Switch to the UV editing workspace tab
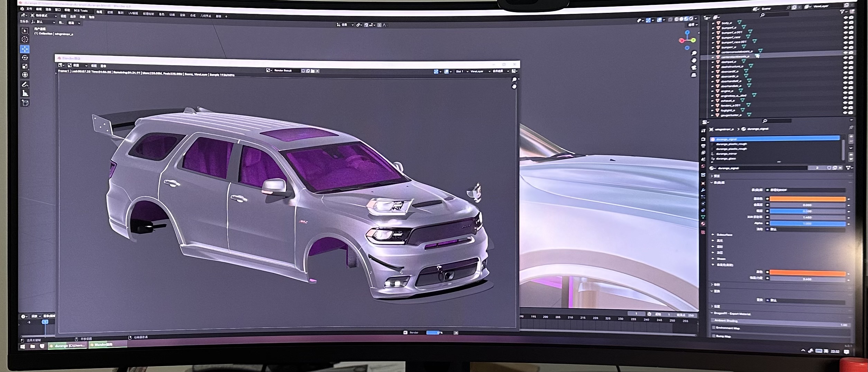868x372 pixels. click(x=133, y=13)
